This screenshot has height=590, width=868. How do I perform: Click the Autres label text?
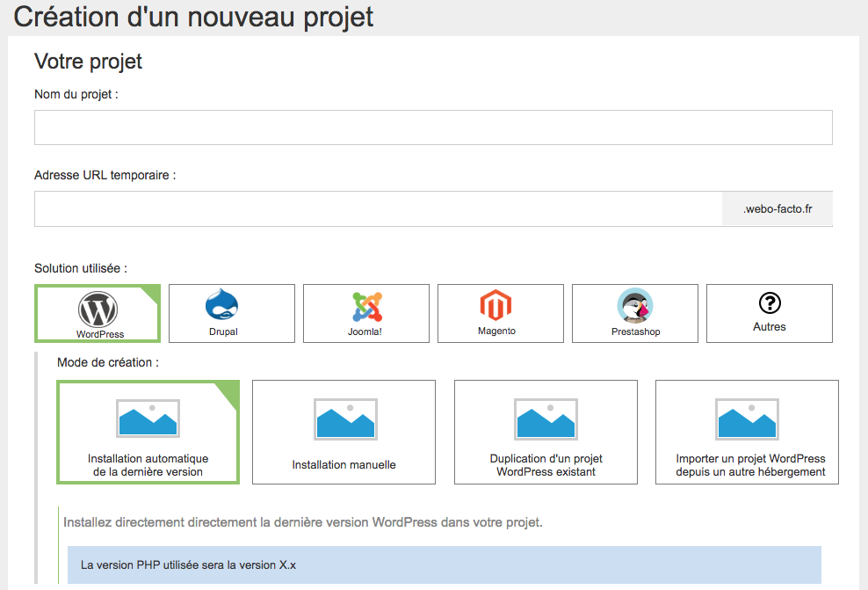pos(770,327)
